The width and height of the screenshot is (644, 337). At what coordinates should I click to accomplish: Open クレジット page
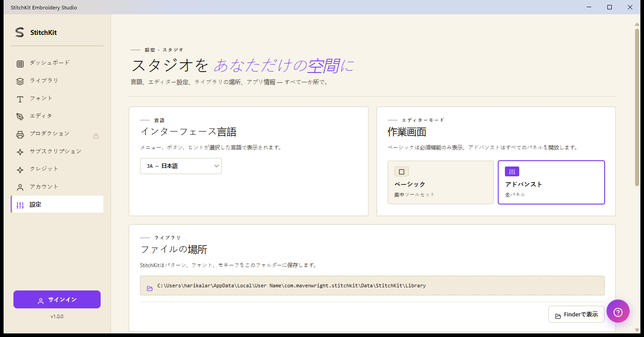pos(57,169)
